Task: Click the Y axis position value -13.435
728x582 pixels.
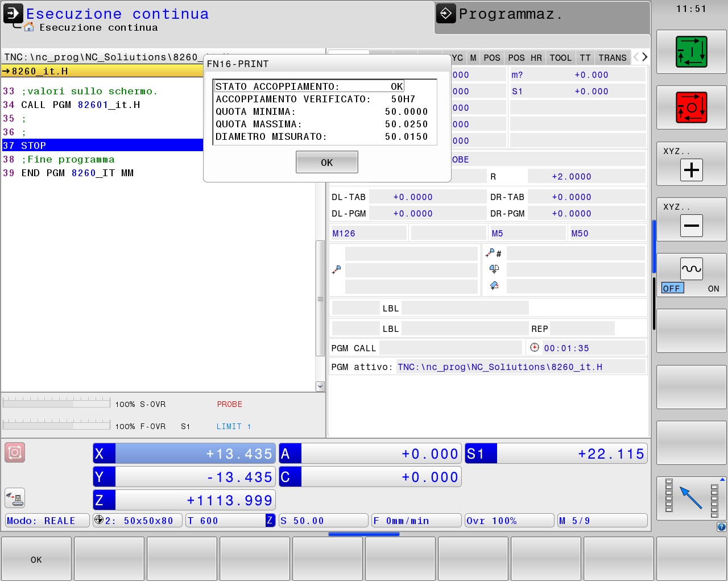Action: coord(239,477)
